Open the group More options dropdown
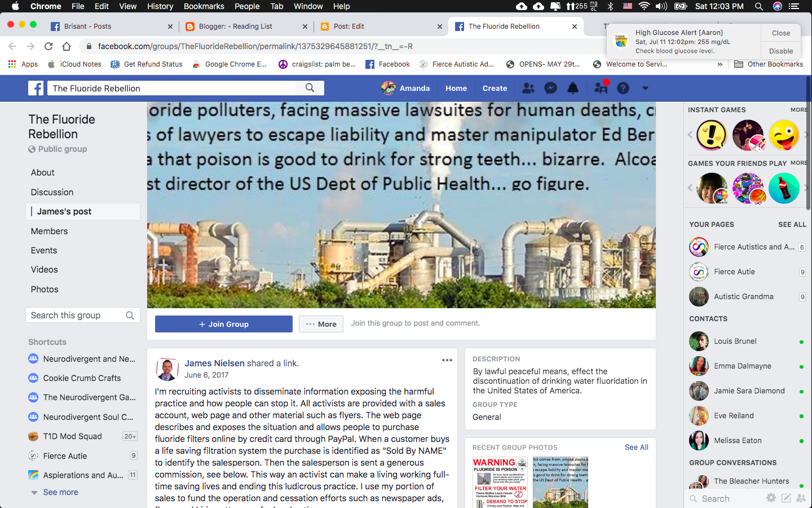The image size is (812, 508). [x=321, y=324]
